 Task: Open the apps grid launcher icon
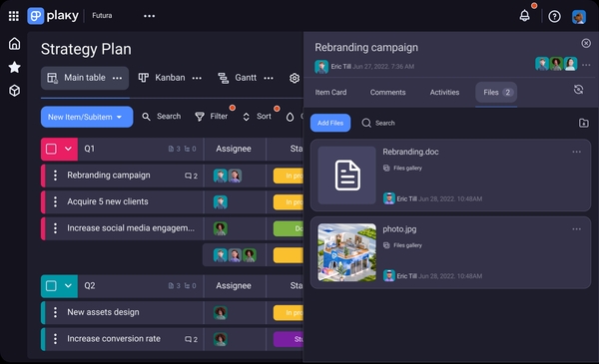coord(14,16)
